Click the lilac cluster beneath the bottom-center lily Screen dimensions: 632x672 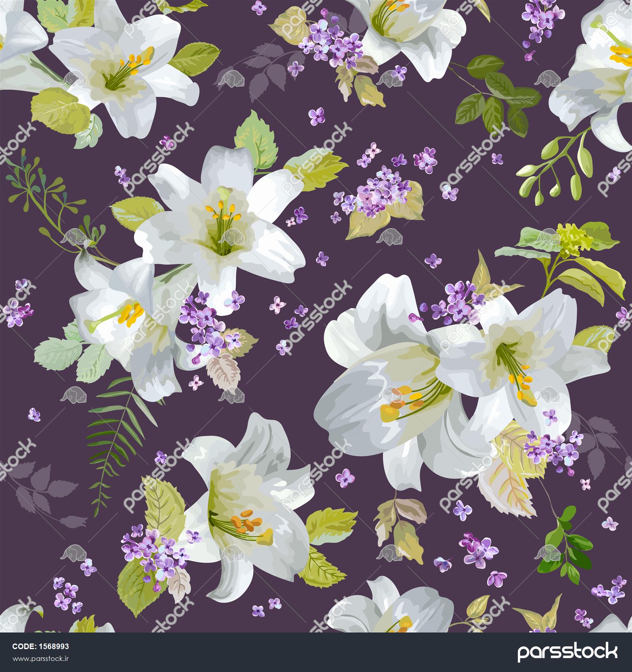(x=154, y=549)
